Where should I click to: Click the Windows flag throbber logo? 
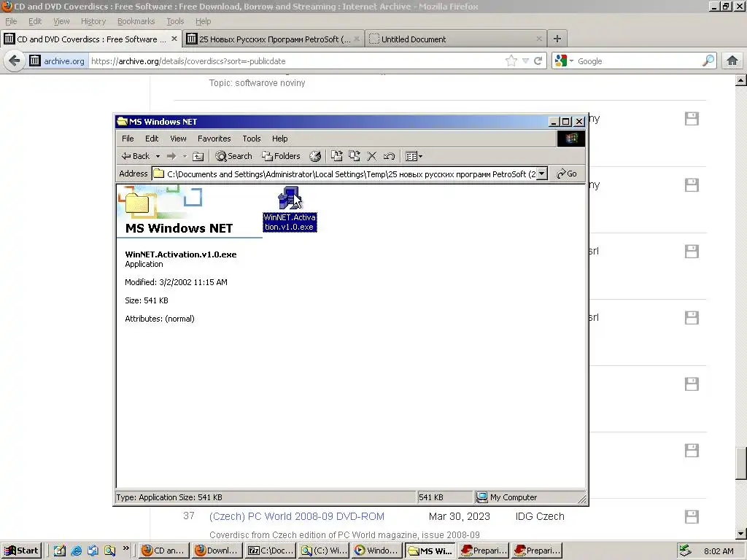(571, 139)
